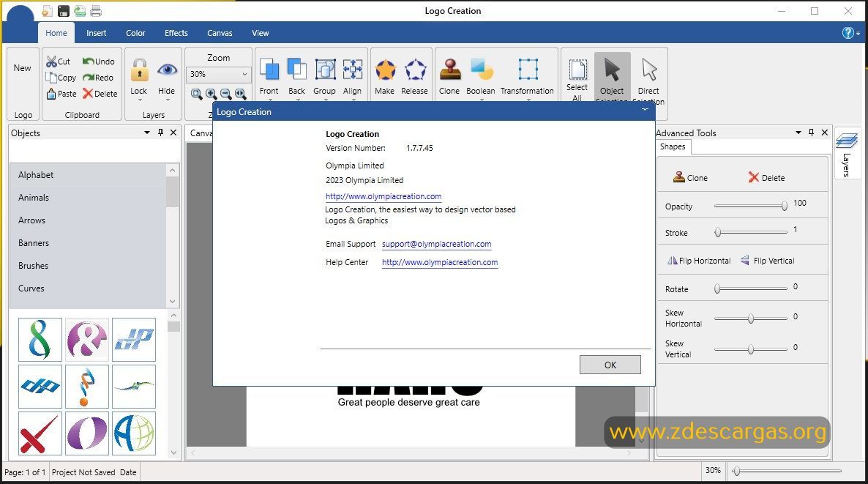This screenshot has width=868, height=484.
Task: Pin the Objects panel
Action: [160, 133]
